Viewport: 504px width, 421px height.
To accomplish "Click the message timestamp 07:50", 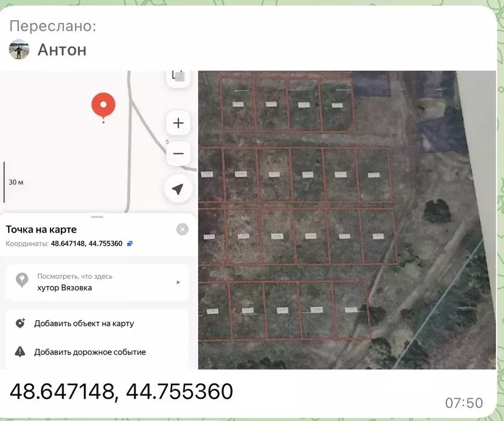I will [464, 403].
